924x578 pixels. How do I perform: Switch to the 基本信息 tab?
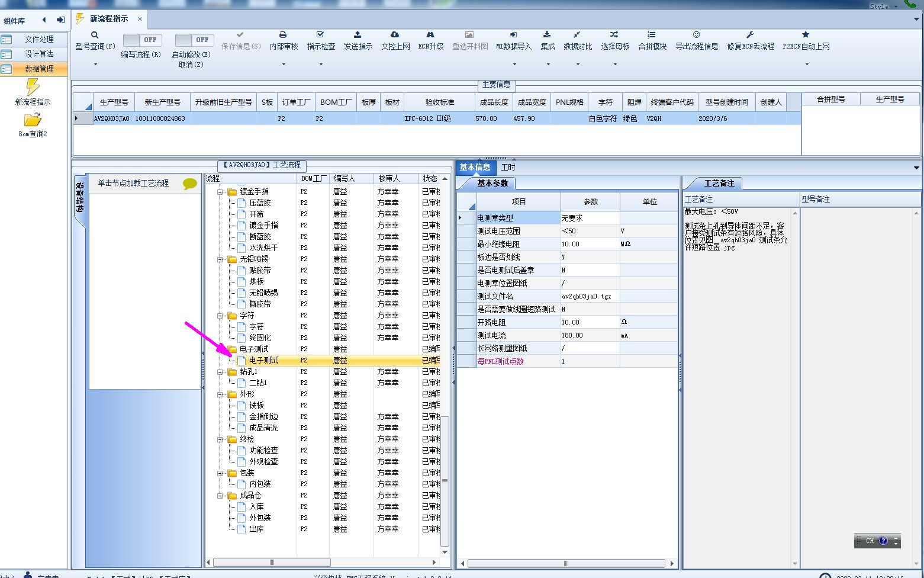475,168
